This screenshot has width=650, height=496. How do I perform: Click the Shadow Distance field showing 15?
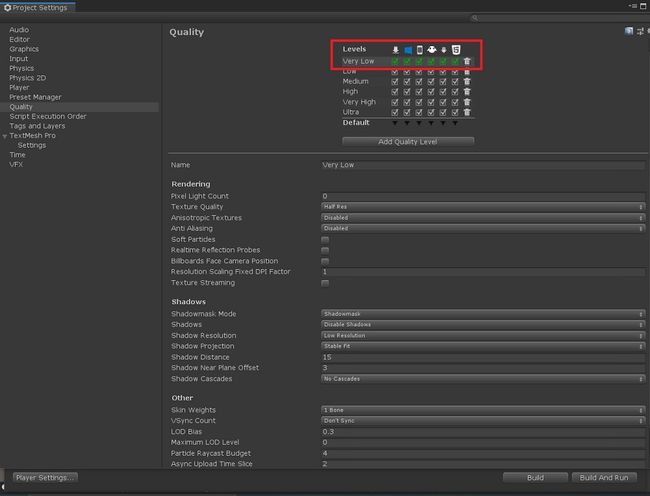coord(483,357)
